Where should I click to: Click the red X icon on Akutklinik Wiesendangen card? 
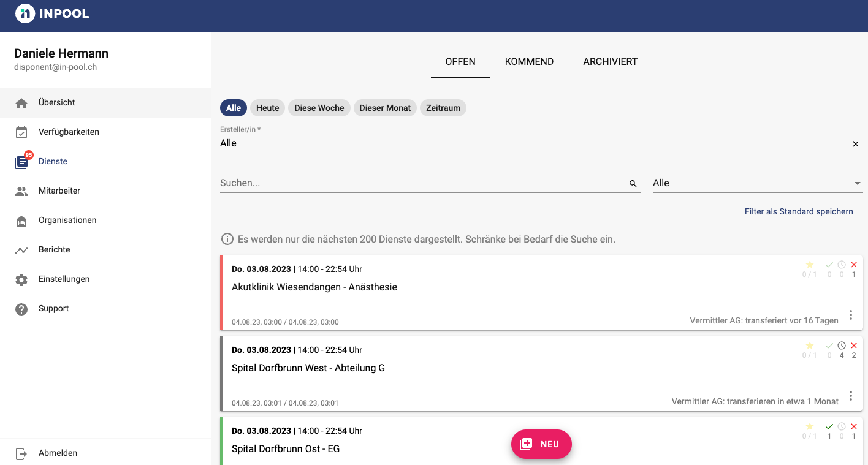(x=854, y=265)
